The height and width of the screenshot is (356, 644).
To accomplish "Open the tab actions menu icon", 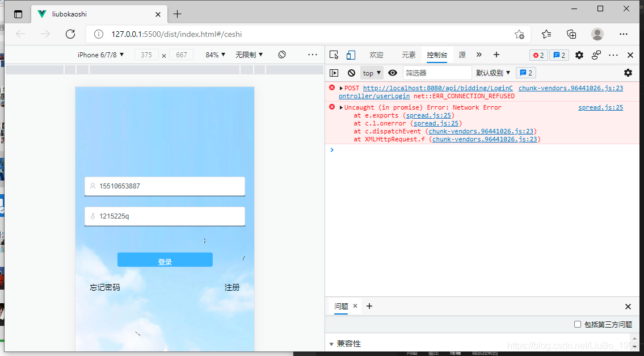I will 18,14.
